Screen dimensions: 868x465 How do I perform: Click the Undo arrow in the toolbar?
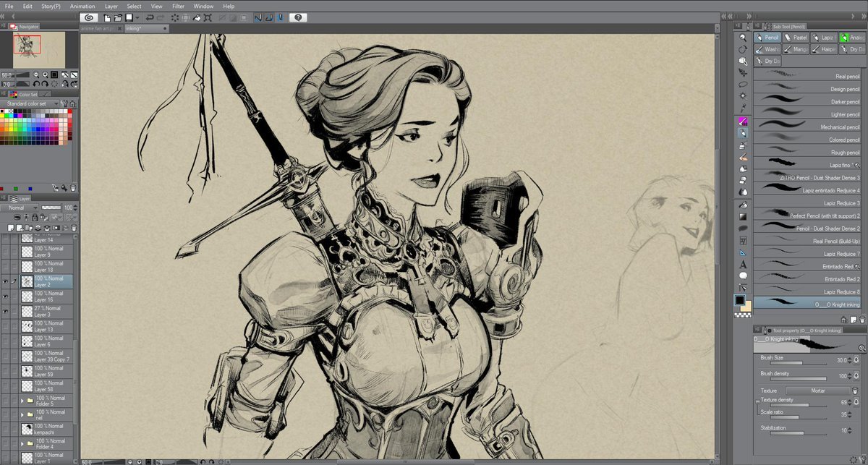(150, 17)
